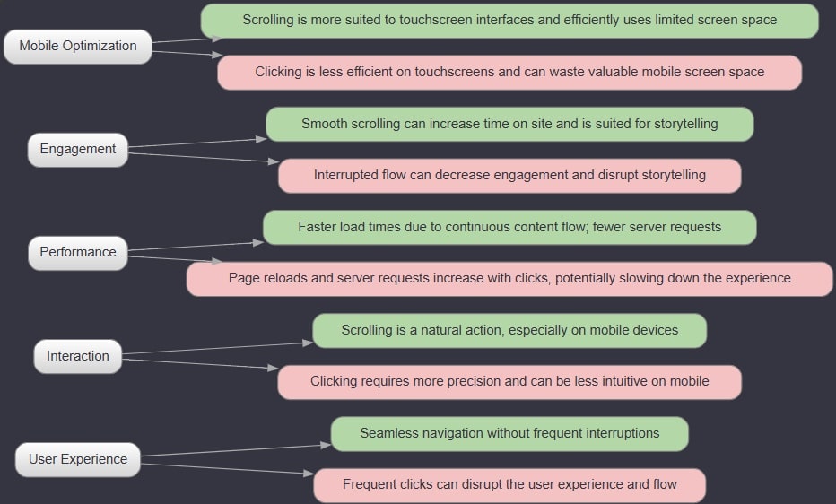Click arrowhead pointing to faster load times box
This screenshot has height=504, width=836.
(258, 242)
